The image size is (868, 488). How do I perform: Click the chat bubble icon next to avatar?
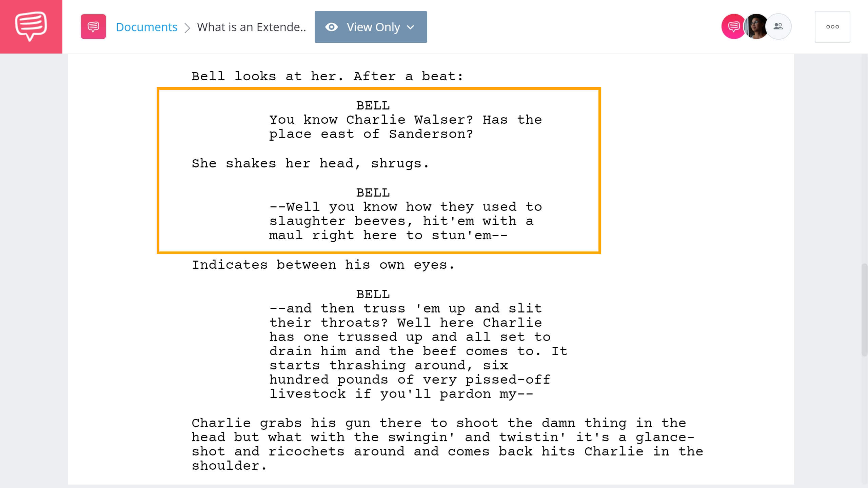[732, 26]
